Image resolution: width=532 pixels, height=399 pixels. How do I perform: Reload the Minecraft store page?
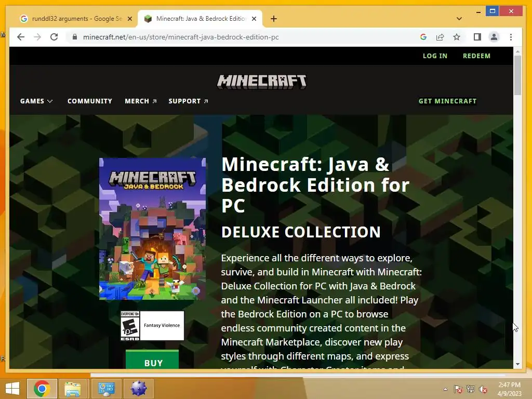pyautogui.click(x=54, y=37)
